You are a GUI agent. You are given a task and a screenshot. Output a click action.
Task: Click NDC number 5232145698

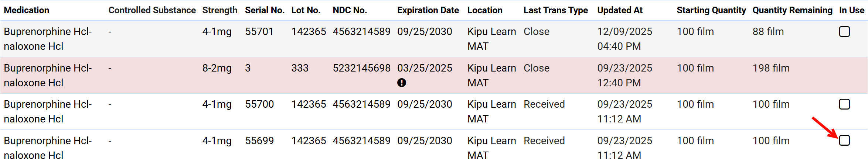click(361, 68)
